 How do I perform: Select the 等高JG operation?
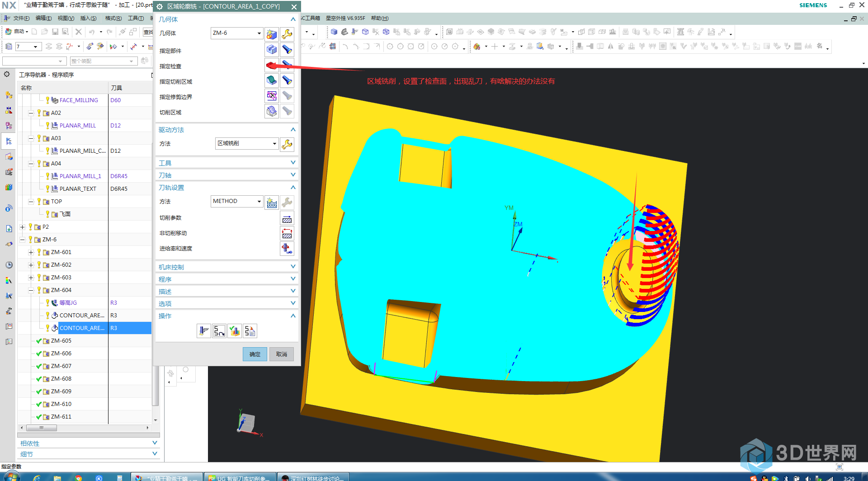point(68,303)
